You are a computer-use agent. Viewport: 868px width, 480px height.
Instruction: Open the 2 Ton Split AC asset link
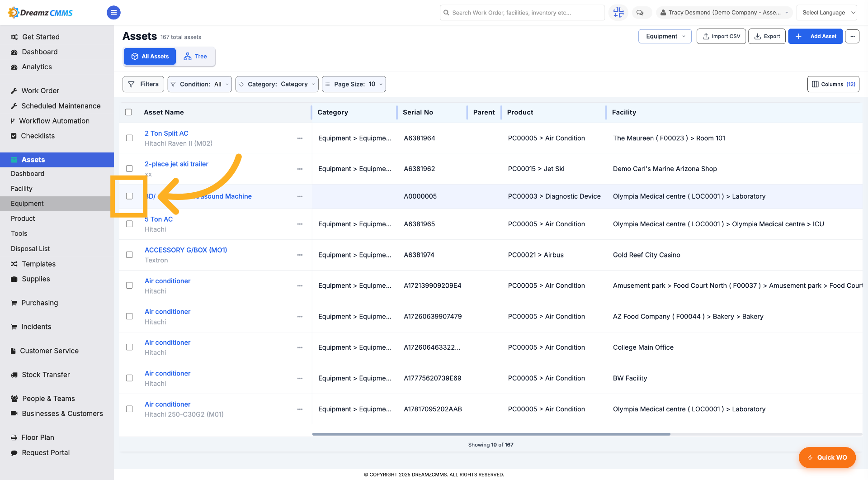(x=166, y=133)
